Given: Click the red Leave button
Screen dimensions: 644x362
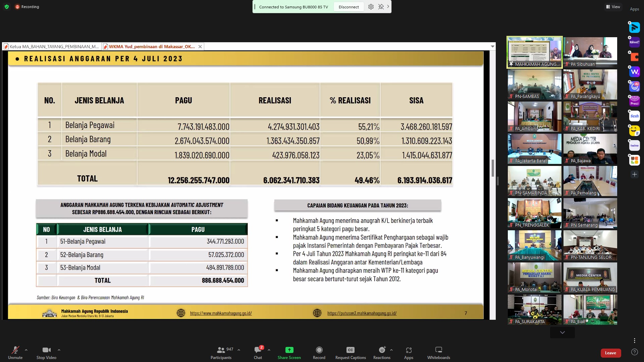Looking at the screenshot, I should [610, 353].
